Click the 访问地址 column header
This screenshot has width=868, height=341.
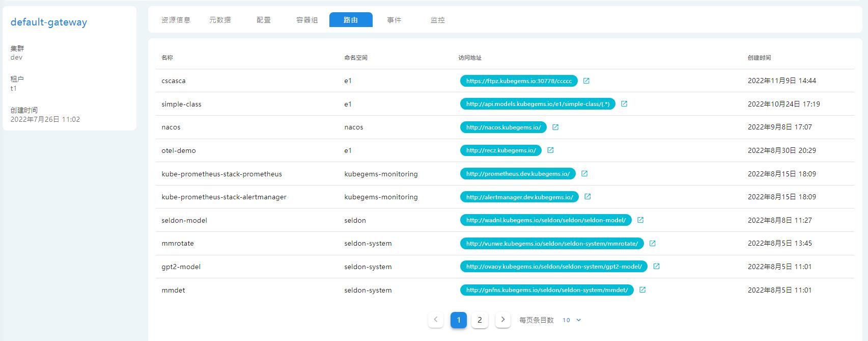pyautogui.click(x=469, y=58)
